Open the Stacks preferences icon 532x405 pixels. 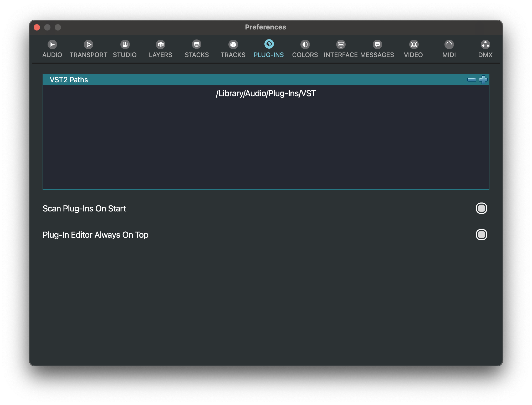pyautogui.click(x=197, y=44)
